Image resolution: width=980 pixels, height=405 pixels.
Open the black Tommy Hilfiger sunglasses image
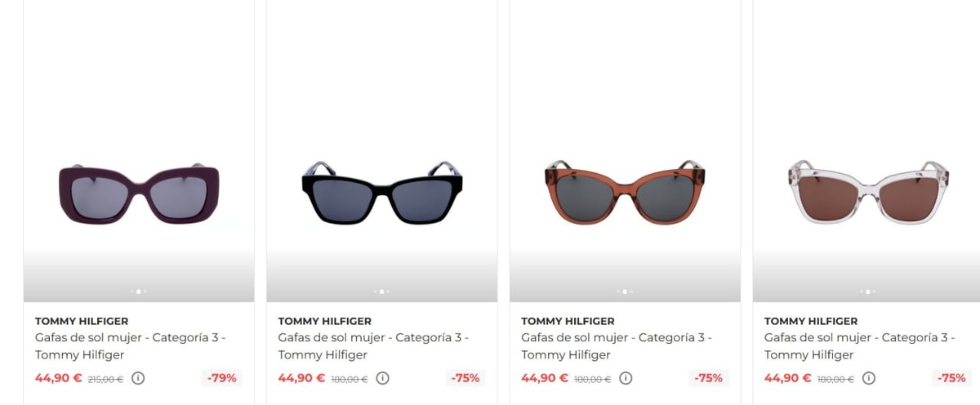[x=382, y=193]
